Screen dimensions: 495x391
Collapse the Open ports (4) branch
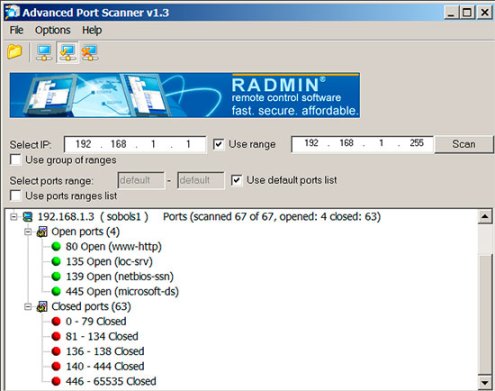tap(28, 232)
